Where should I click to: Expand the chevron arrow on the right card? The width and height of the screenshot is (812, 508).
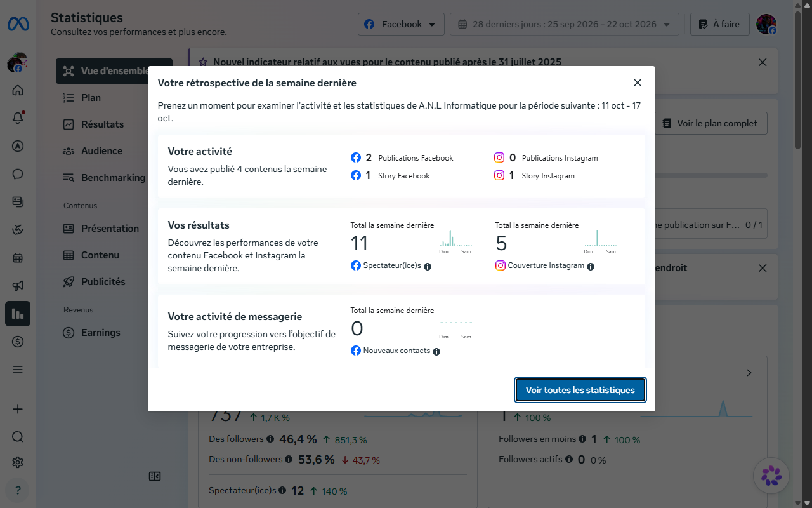(x=749, y=373)
